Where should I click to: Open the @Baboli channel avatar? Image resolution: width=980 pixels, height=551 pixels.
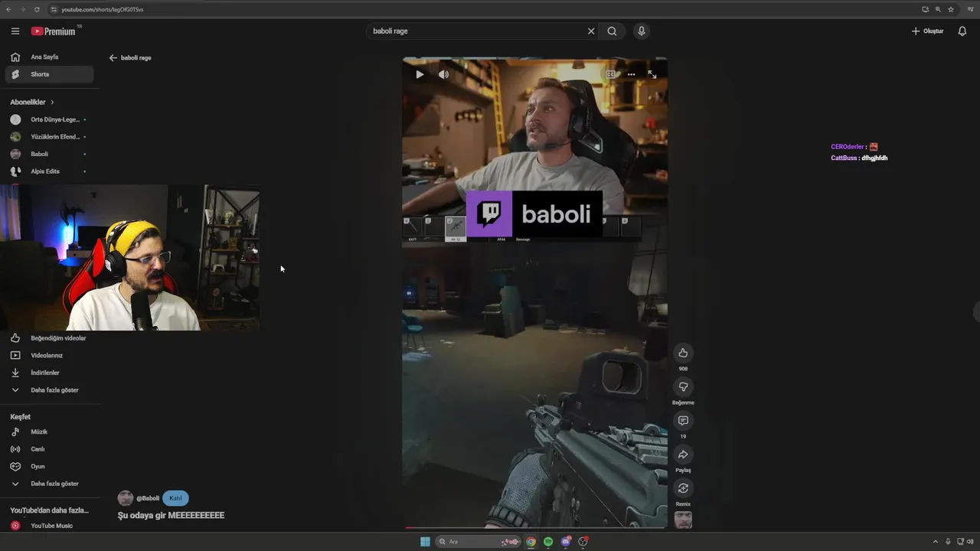tap(126, 498)
